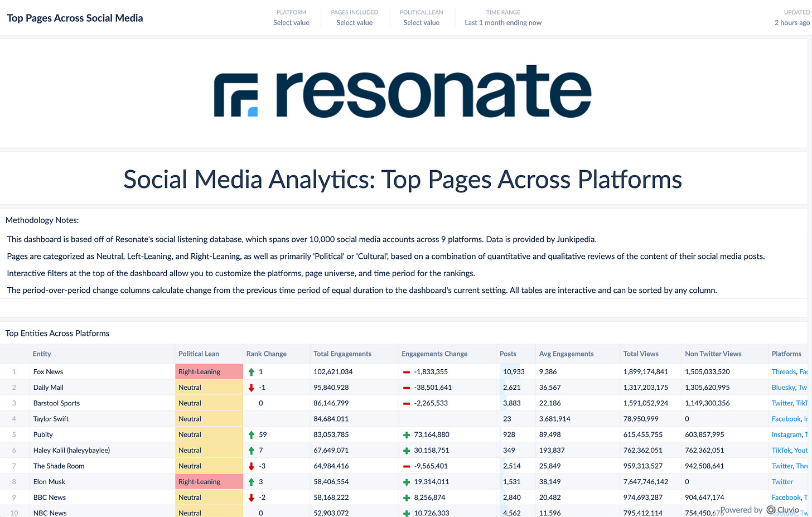Click red minus icon beside -38,501,641
The image size is (812, 517).
click(x=407, y=388)
